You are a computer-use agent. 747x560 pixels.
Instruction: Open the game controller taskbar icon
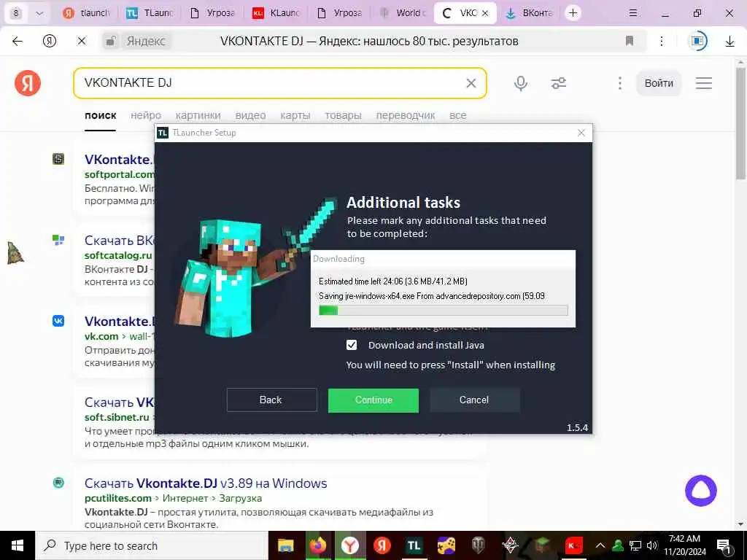click(x=446, y=545)
